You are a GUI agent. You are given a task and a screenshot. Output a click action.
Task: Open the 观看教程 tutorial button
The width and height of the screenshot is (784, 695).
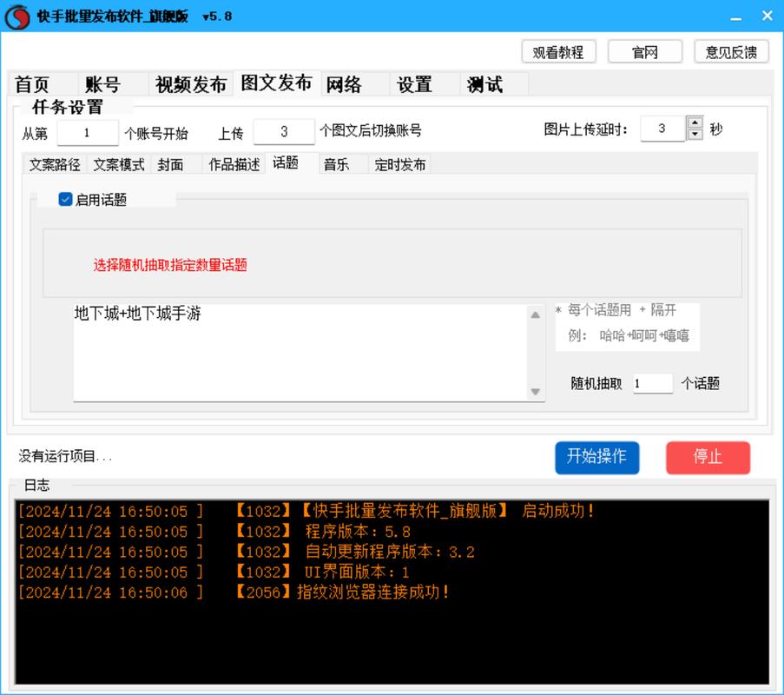click(558, 52)
